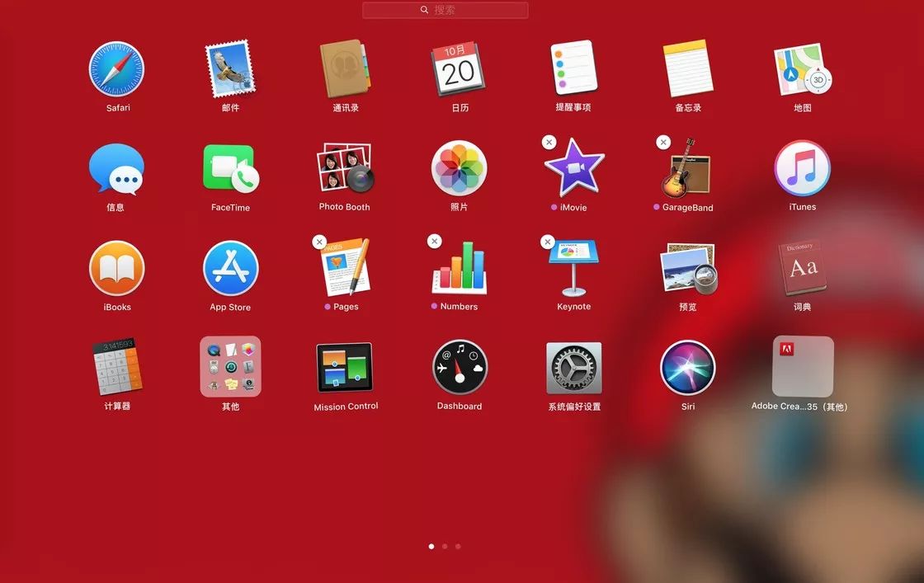Open Photo Booth
The width and height of the screenshot is (924, 583).
point(346,168)
